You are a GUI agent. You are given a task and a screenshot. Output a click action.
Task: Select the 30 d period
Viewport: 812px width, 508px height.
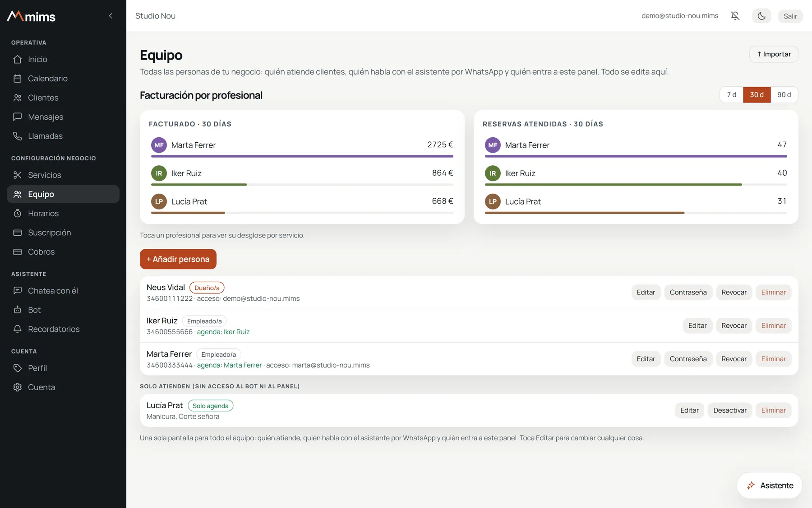coord(757,95)
